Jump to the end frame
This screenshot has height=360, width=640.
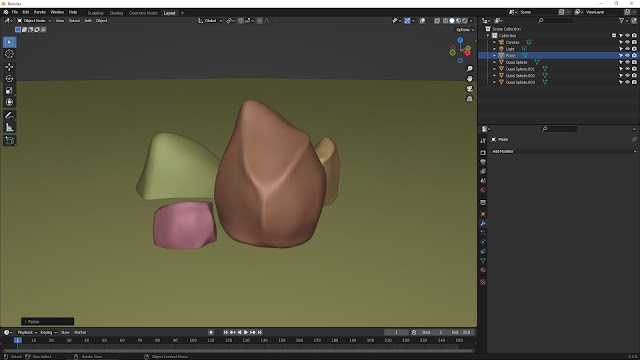tap(260, 333)
